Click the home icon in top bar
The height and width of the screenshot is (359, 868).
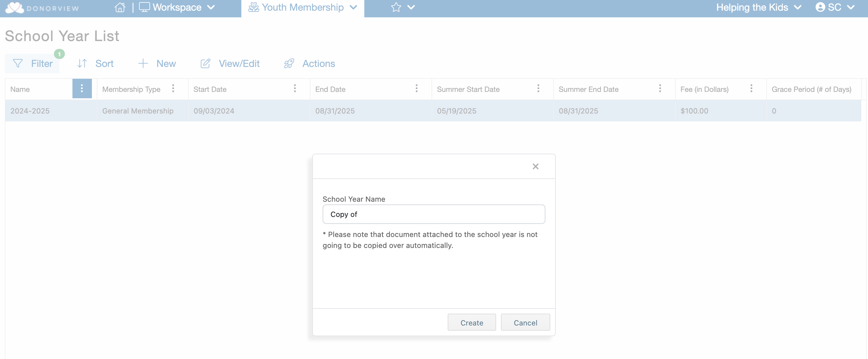[x=120, y=7]
